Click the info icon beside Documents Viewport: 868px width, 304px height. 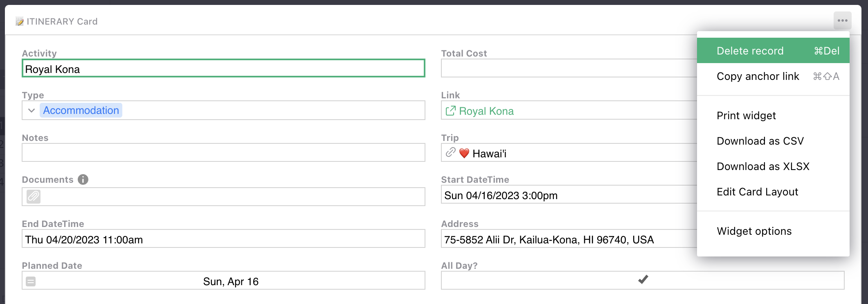(83, 179)
